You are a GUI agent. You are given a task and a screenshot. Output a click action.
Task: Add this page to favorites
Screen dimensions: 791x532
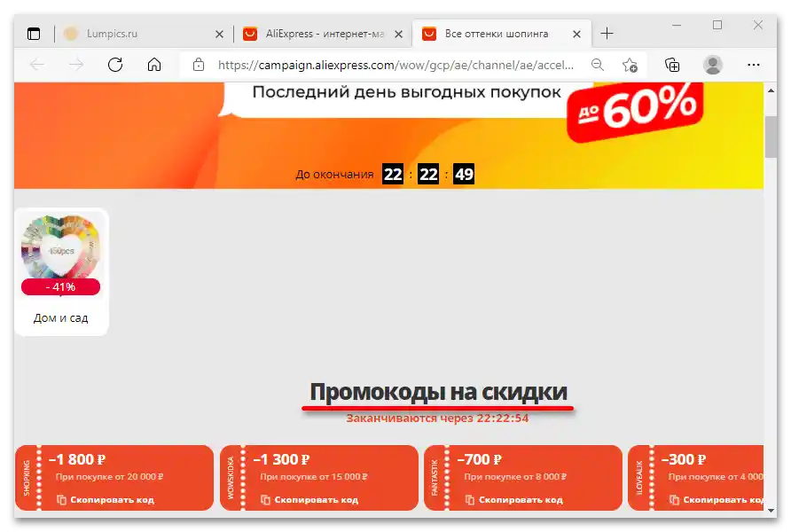coord(630,65)
